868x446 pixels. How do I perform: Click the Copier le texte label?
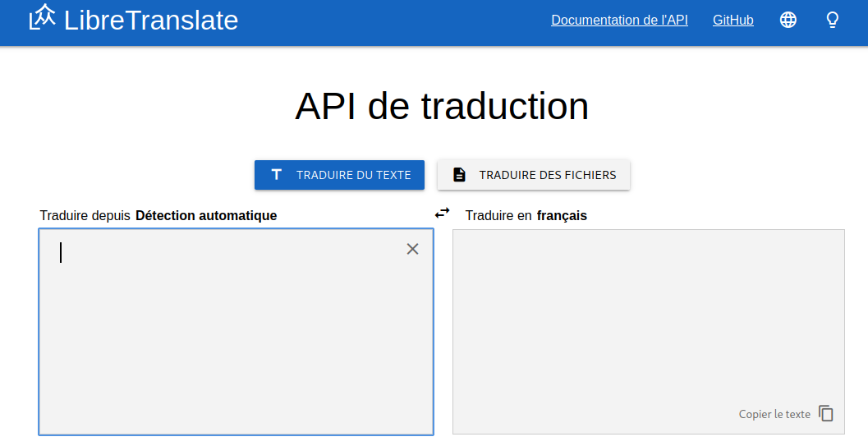[774, 414]
